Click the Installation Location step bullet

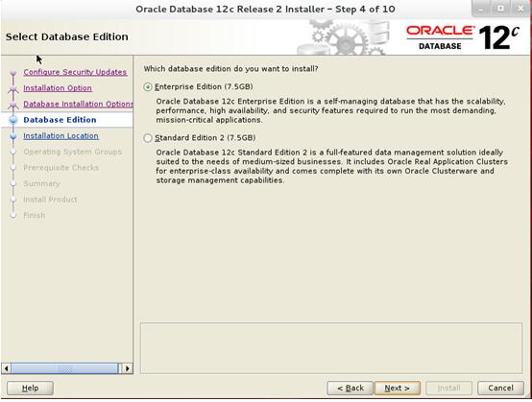(13, 136)
